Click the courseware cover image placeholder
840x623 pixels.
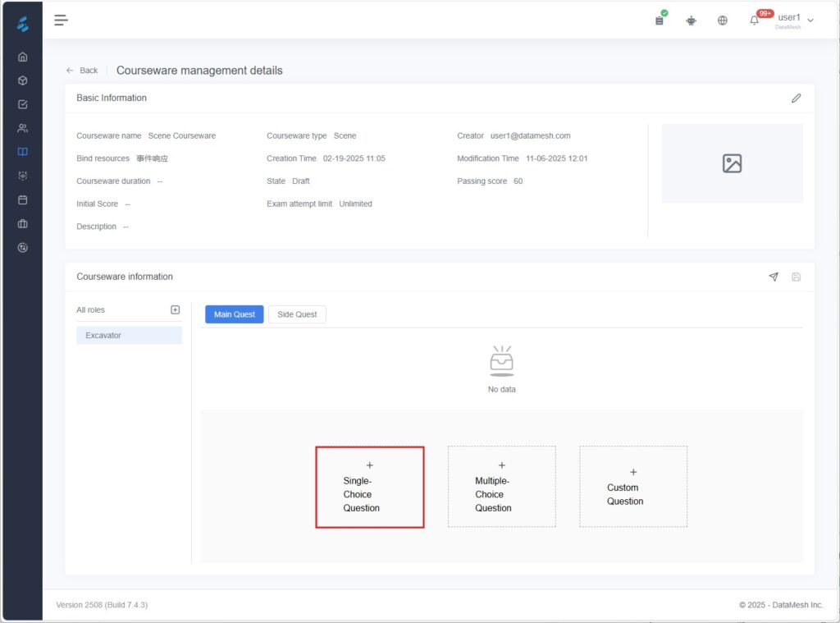[732, 163]
